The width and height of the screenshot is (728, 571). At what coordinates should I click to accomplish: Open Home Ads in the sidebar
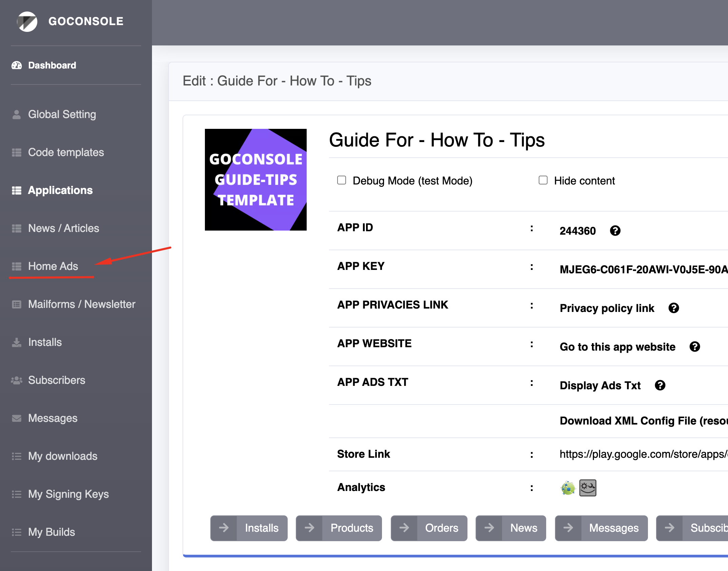[x=53, y=266]
